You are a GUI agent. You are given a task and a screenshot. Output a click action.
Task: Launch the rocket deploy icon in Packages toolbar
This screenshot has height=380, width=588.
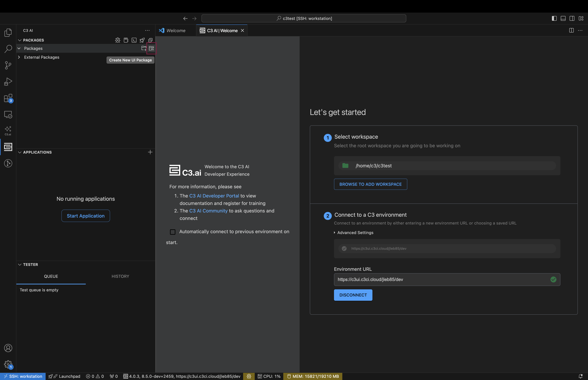coord(142,40)
